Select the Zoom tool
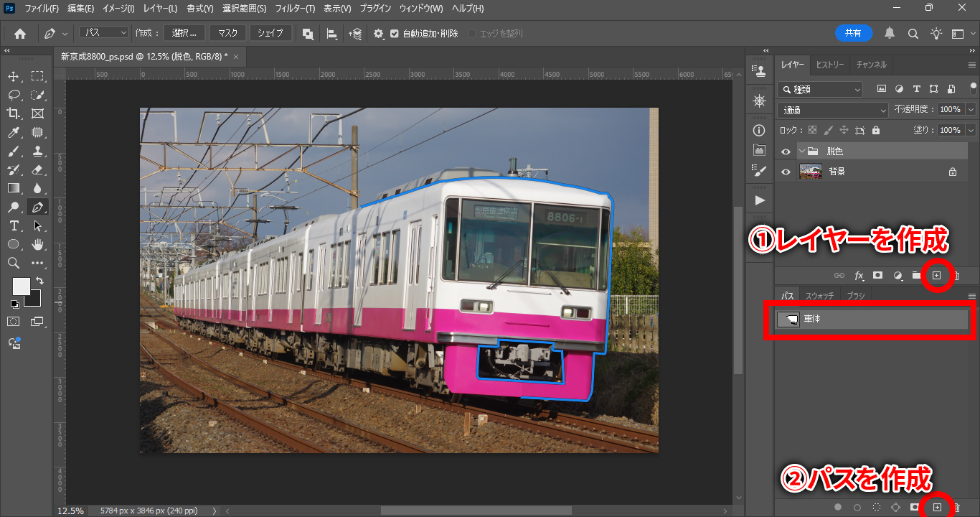The width and height of the screenshot is (980, 517). click(x=14, y=263)
